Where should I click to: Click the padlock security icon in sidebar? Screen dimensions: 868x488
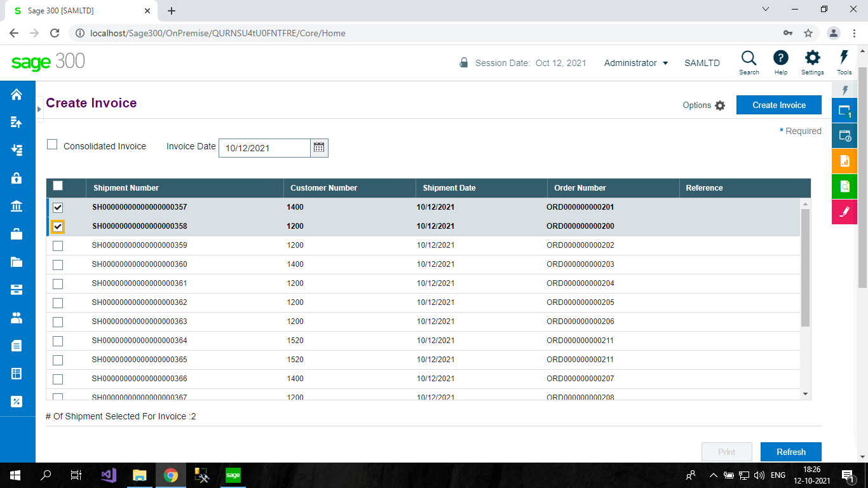(x=16, y=177)
